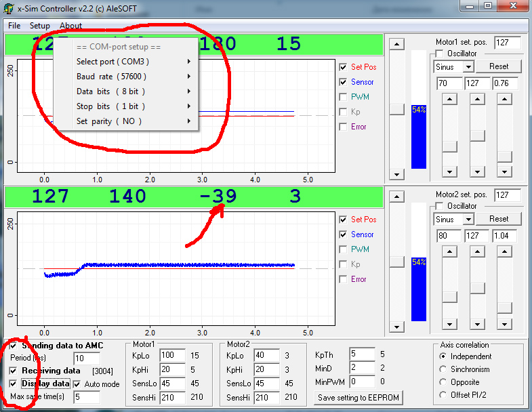Expand the Set parity (NO) submenu
The image size is (532, 412).
coord(132,121)
